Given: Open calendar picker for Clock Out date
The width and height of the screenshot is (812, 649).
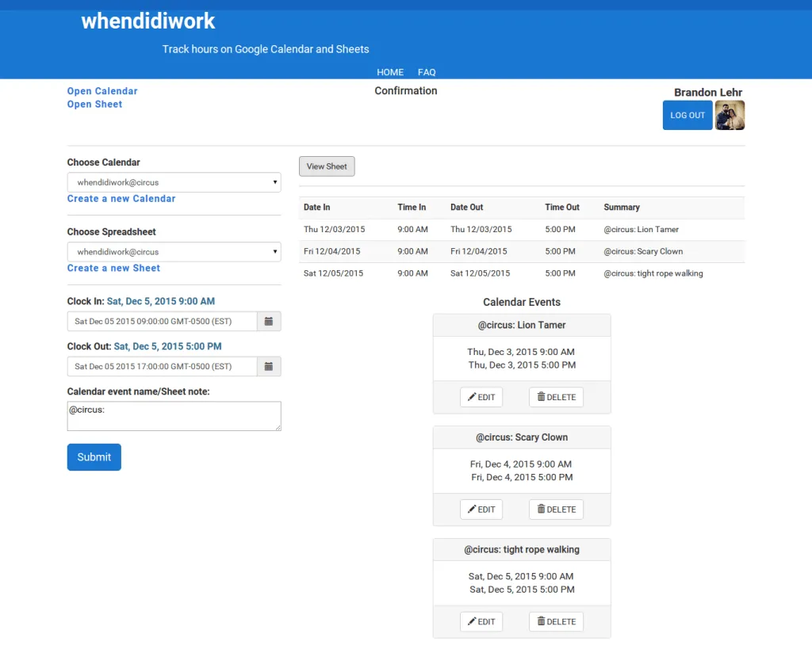Looking at the screenshot, I should [x=269, y=366].
